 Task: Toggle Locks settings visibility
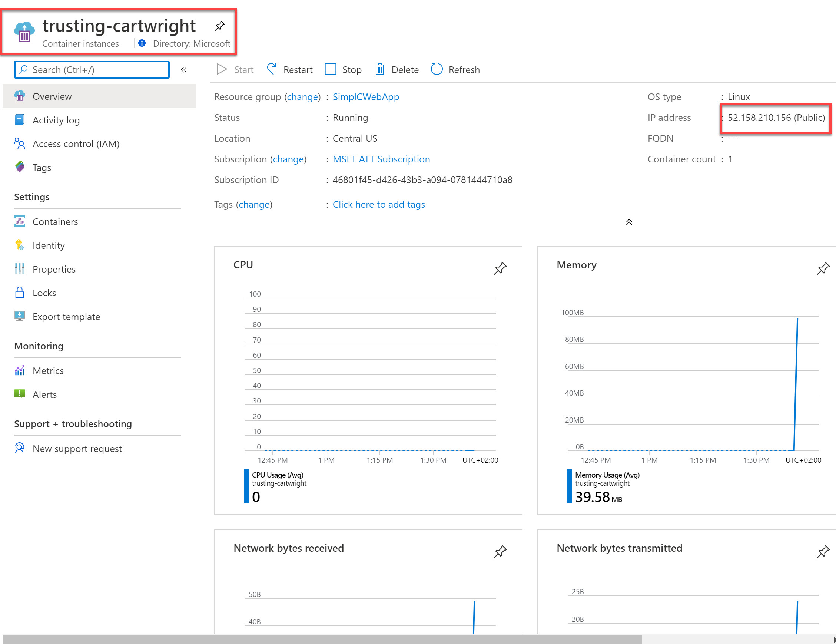[44, 291]
